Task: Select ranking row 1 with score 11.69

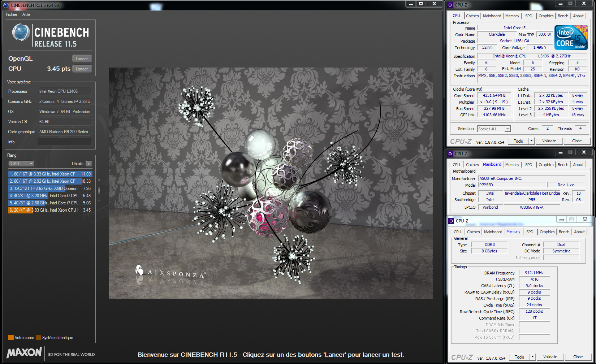Action: click(50, 174)
